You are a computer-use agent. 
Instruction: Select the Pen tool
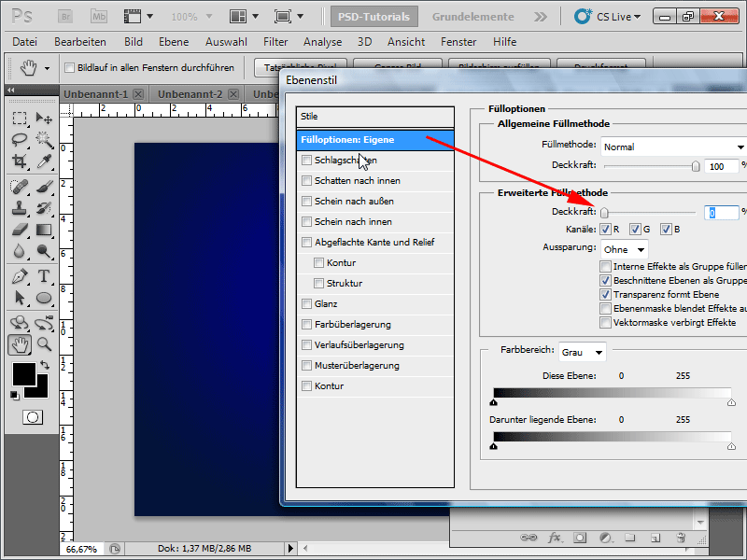click(19, 275)
